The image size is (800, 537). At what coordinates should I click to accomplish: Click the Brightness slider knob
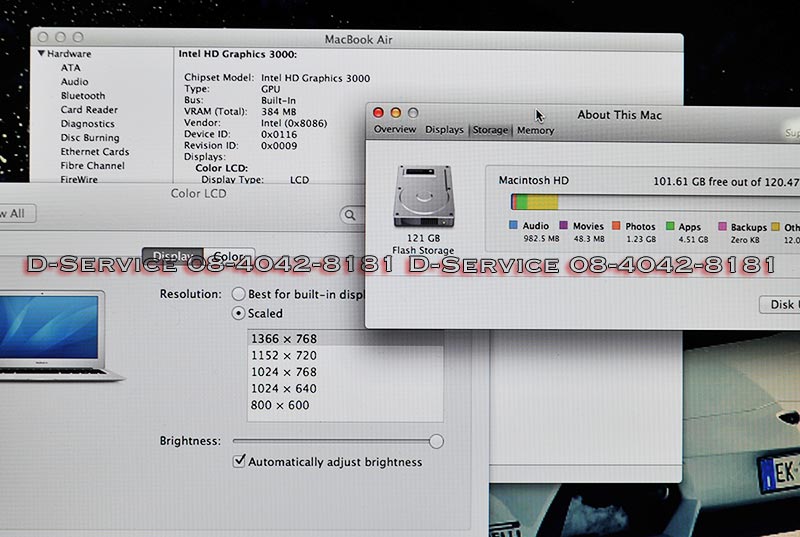(436, 441)
